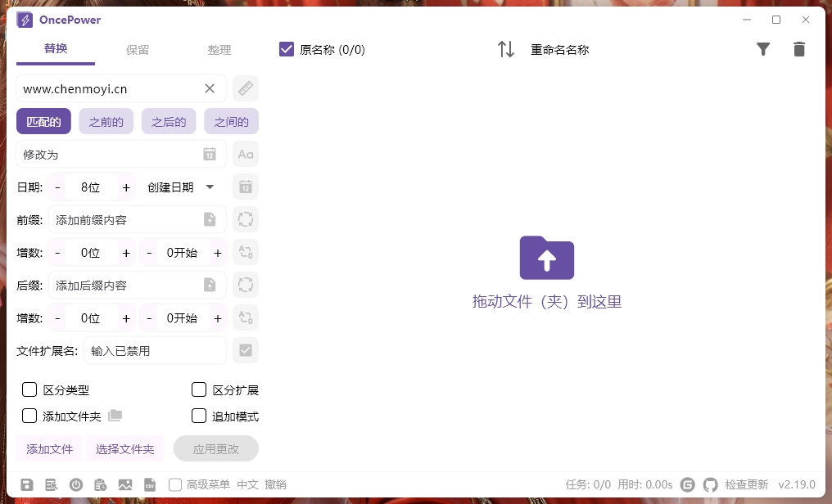This screenshot has height=504, width=832.
Task: Click the Gitee icon in status bar
Action: click(x=688, y=484)
